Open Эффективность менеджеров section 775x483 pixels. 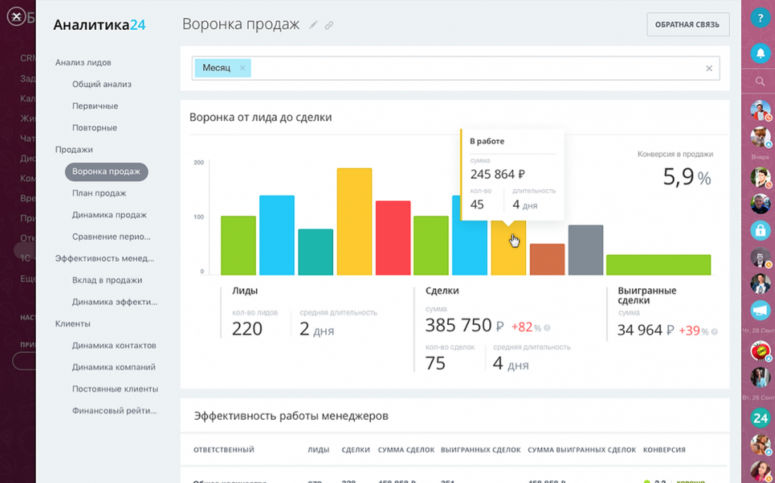coord(105,258)
